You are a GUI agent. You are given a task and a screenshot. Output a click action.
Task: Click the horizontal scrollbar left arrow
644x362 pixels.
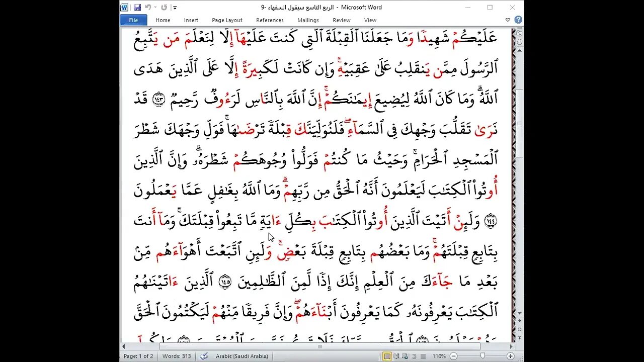coord(124,346)
